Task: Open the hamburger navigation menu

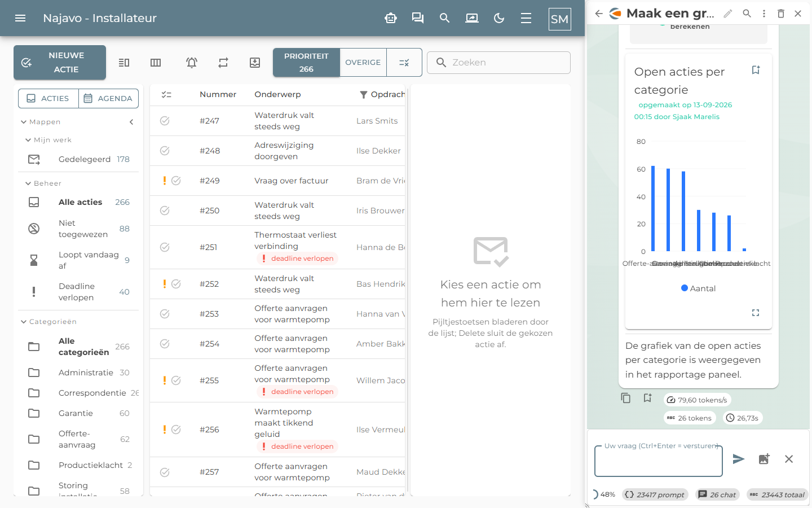Action: coord(20,18)
